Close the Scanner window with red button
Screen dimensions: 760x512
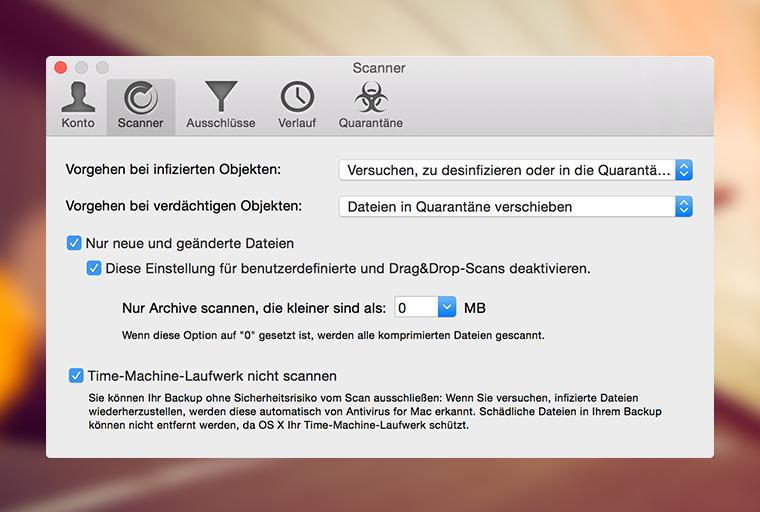[61, 67]
